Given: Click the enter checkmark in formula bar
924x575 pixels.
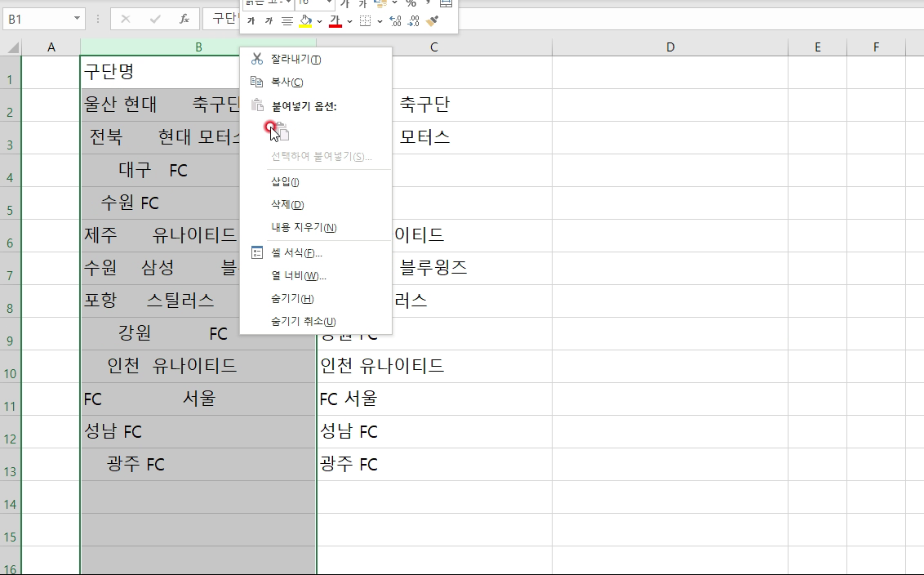Looking at the screenshot, I should (x=155, y=19).
